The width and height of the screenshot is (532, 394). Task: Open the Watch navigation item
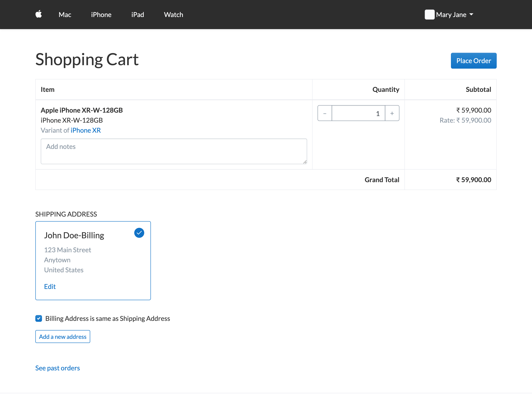173,15
